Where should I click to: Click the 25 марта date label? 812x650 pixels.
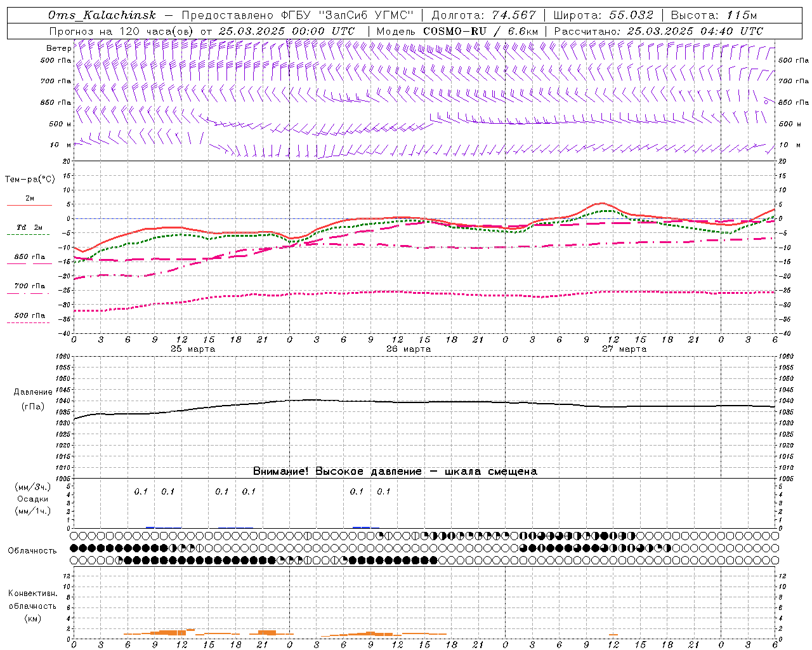tap(193, 349)
